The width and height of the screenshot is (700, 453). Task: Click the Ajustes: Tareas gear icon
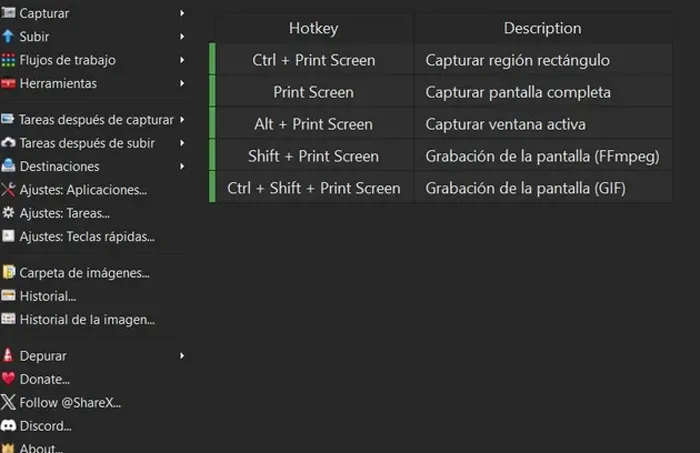tap(8, 213)
